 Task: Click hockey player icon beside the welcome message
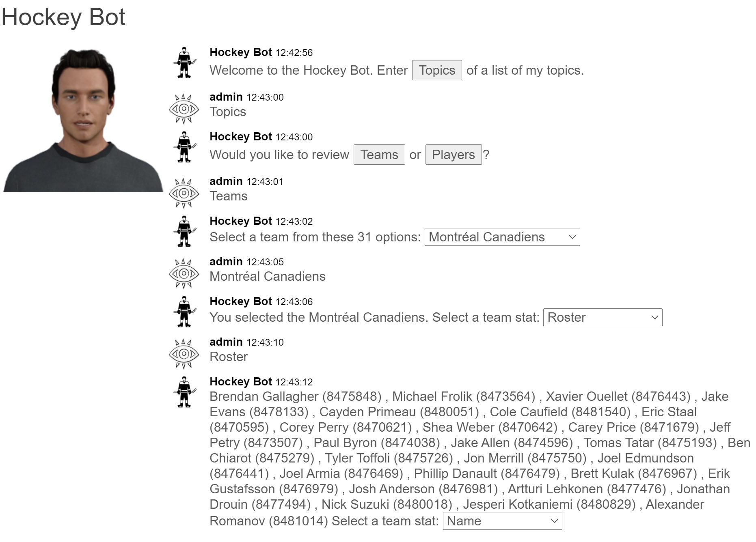point(184,62)
